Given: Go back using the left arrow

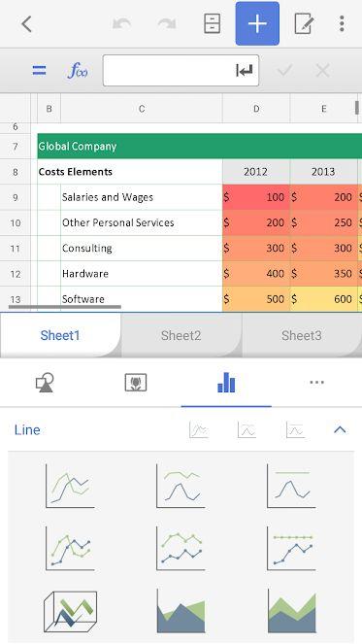Looking at the screenshot, I should tap(26, 24).
